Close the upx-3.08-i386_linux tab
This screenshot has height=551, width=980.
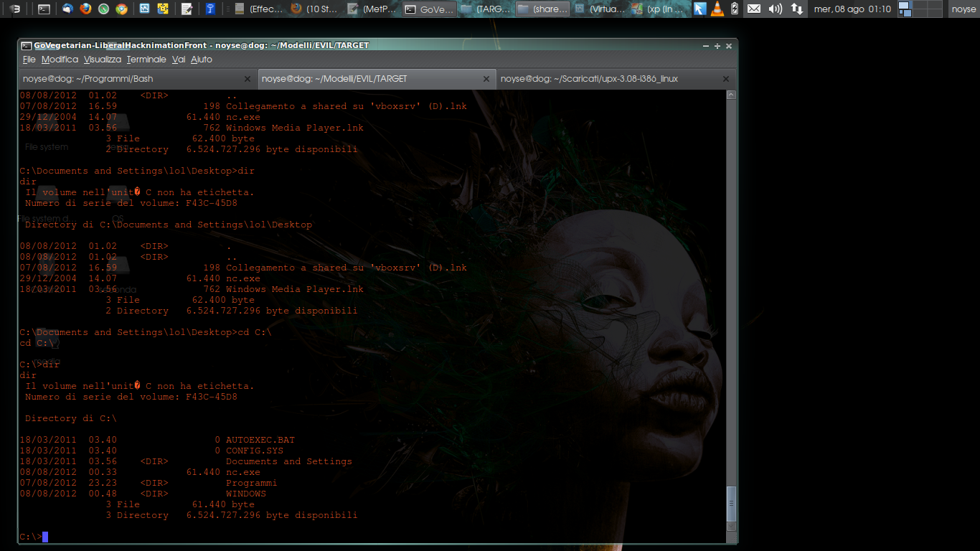coord(725,79)
